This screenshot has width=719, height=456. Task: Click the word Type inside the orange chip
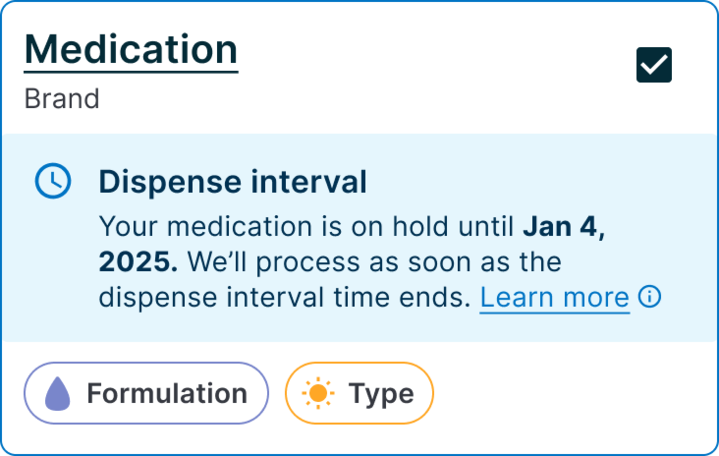click(382, 394)
